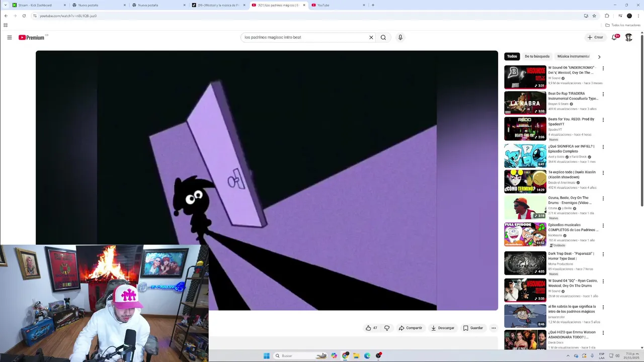Open File Explorer from the taskbar
644x362 pixels.
pos(356,356)
